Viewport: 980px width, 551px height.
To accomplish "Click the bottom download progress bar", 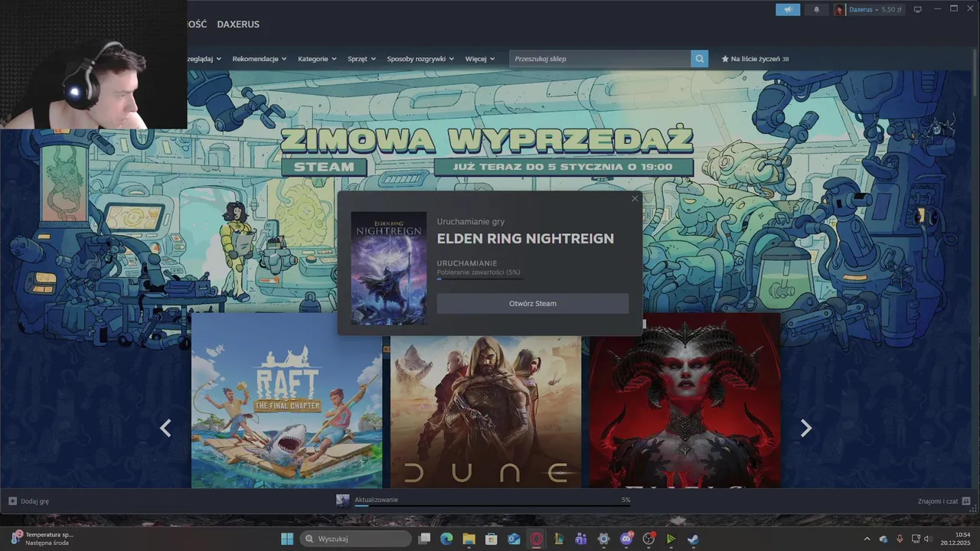I will pos(492,506).
